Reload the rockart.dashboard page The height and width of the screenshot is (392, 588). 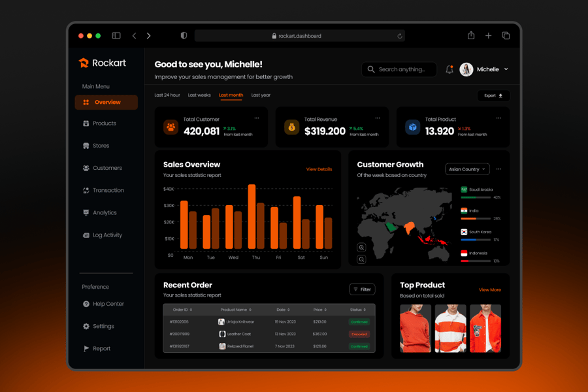(x=399, y=36)
